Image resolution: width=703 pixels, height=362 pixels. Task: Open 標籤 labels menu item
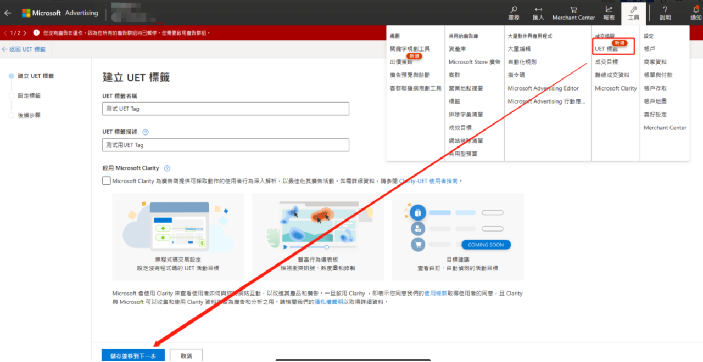coord(454,101)
